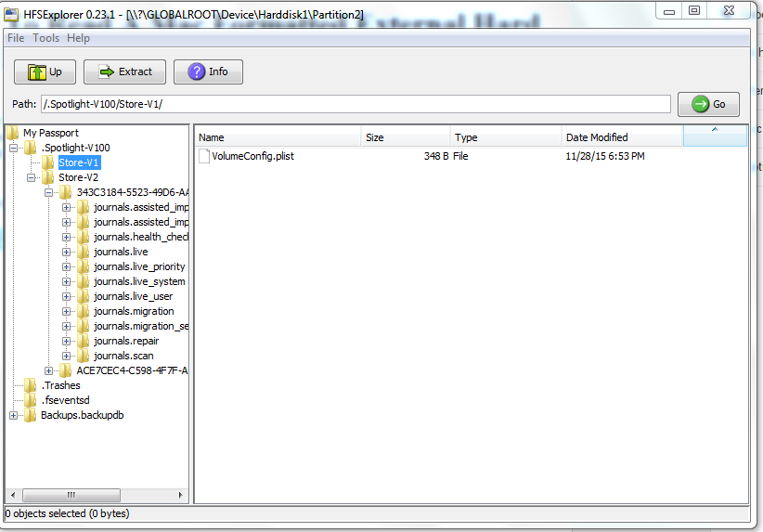763x532 pixels.
Task: Expand the journals.live_priority node
Action: point(66,267)
